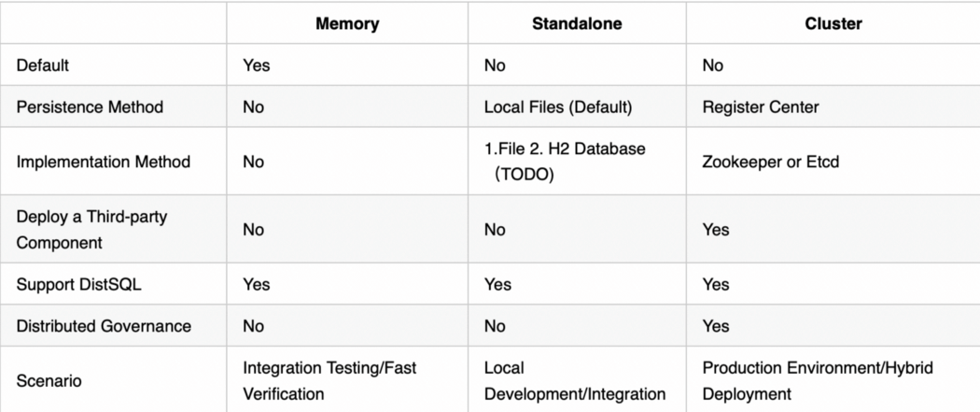Select the Persistence Method row label

pyautogui.click(x=90, y=107)
